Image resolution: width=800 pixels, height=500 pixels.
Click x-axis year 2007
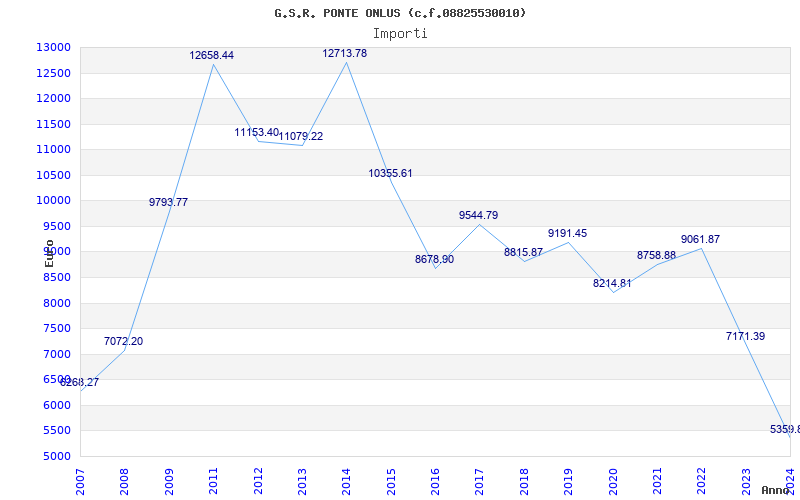coord(80,482)
